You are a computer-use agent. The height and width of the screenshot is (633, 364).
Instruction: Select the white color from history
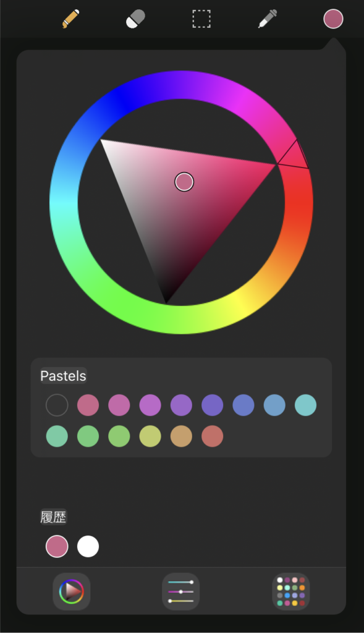pos(88,546)
